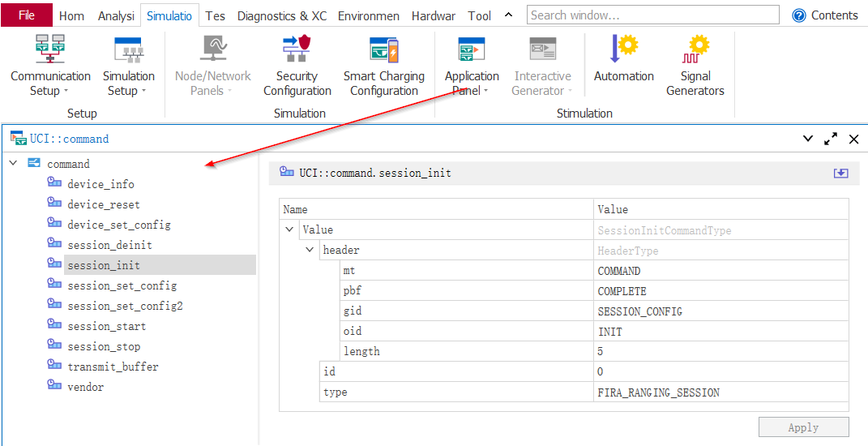Open Security Configuration
The image size is (868, 446).
[297, 50]
